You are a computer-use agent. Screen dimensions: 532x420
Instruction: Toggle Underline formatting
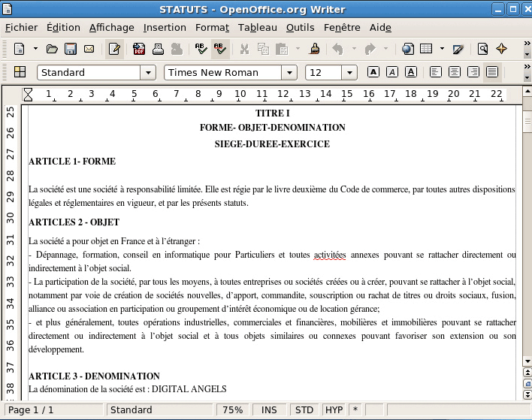(411, 72)
